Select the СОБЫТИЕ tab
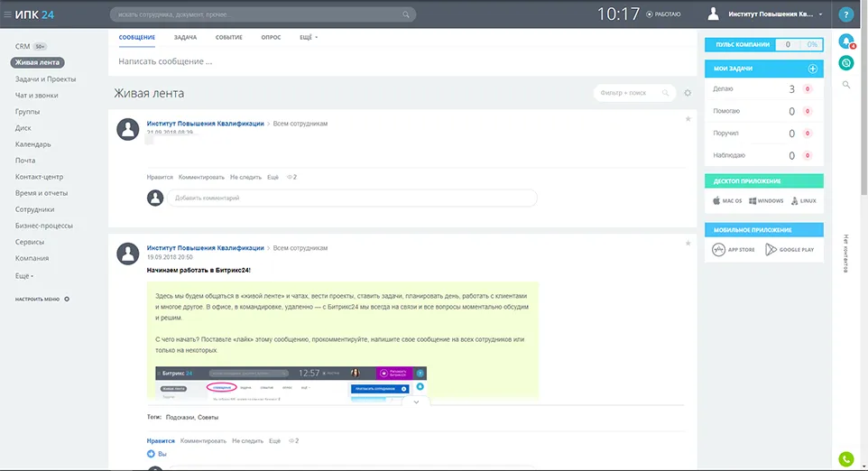This screenshot has height=471, width=868. [x=229, y=37]
